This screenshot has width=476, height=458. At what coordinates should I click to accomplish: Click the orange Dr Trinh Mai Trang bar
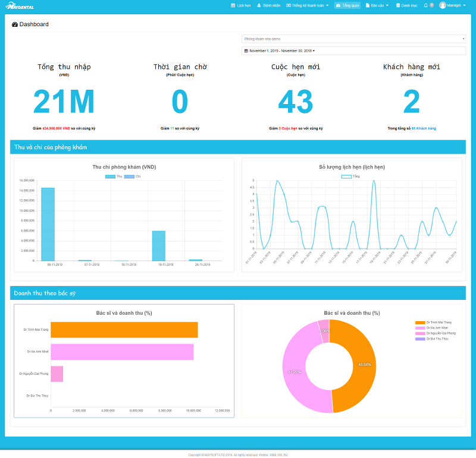pyautogui.click(x=124, y=330)
